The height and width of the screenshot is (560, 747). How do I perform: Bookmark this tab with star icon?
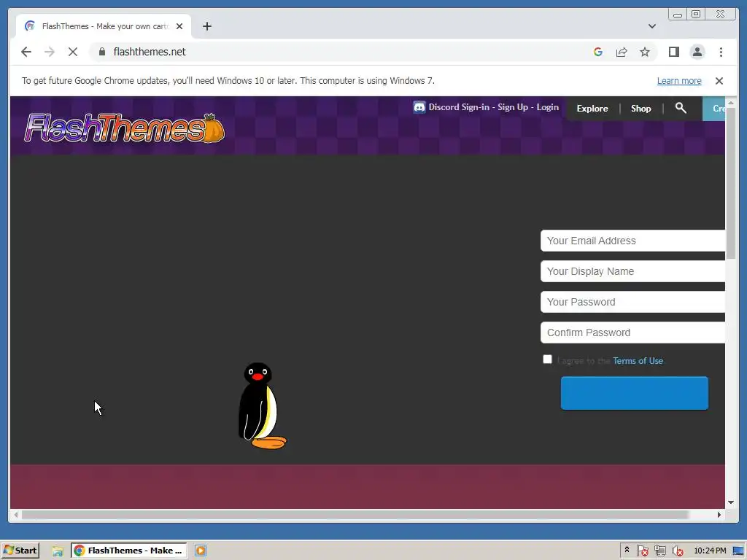[x=645, y=52]
